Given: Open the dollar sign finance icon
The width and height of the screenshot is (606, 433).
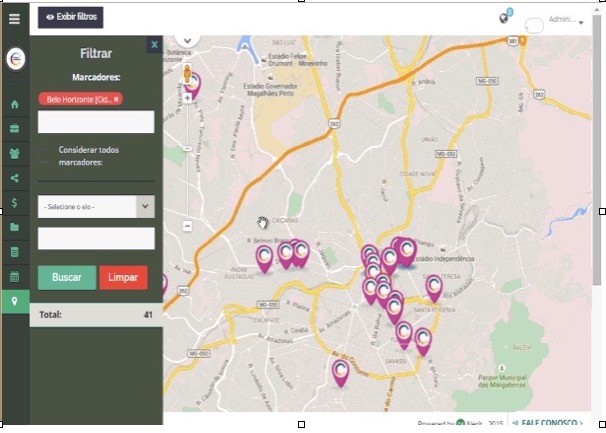Looking at the screenshot, I should (14, 203).
